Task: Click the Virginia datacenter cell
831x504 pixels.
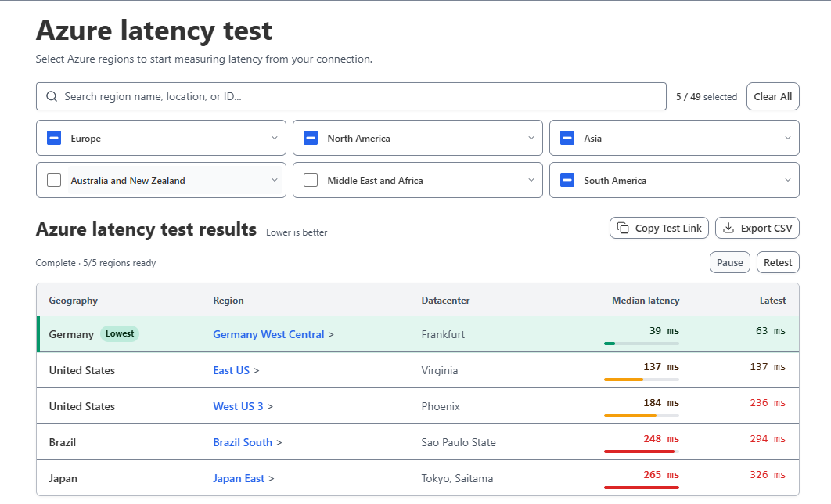Action: [439, 370]
